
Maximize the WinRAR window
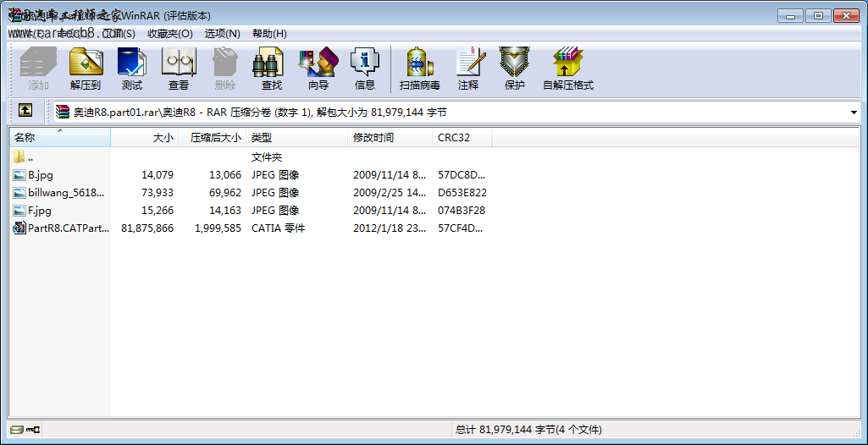(818, 16)
